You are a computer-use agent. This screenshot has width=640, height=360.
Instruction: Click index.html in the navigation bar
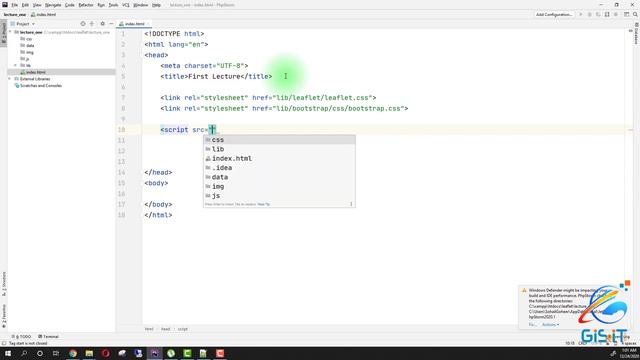[44, 15]
